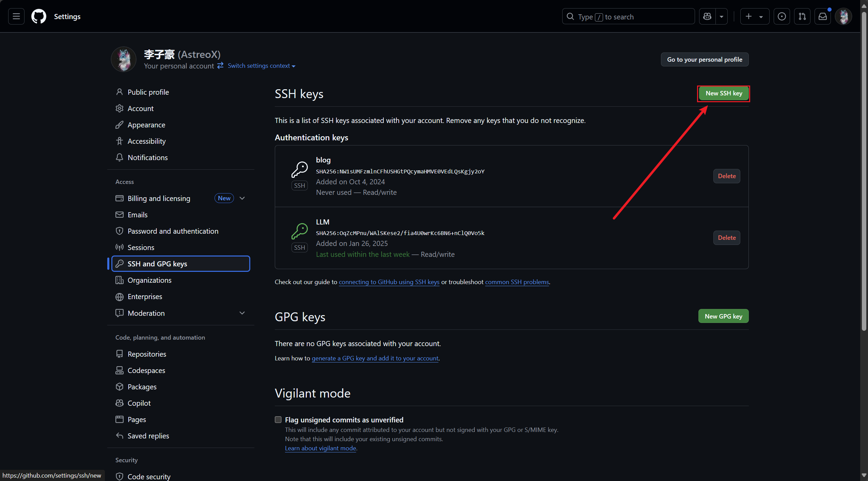Click the large AstreoX profile avatar

(x=124, y=59)
